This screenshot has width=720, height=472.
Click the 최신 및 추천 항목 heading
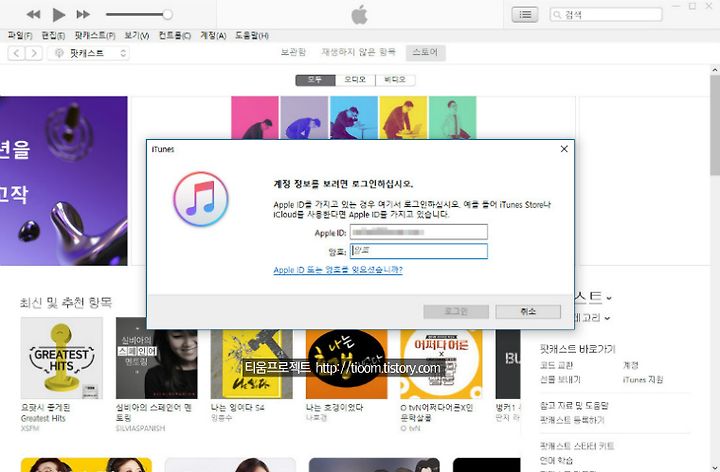click(66, 303)
